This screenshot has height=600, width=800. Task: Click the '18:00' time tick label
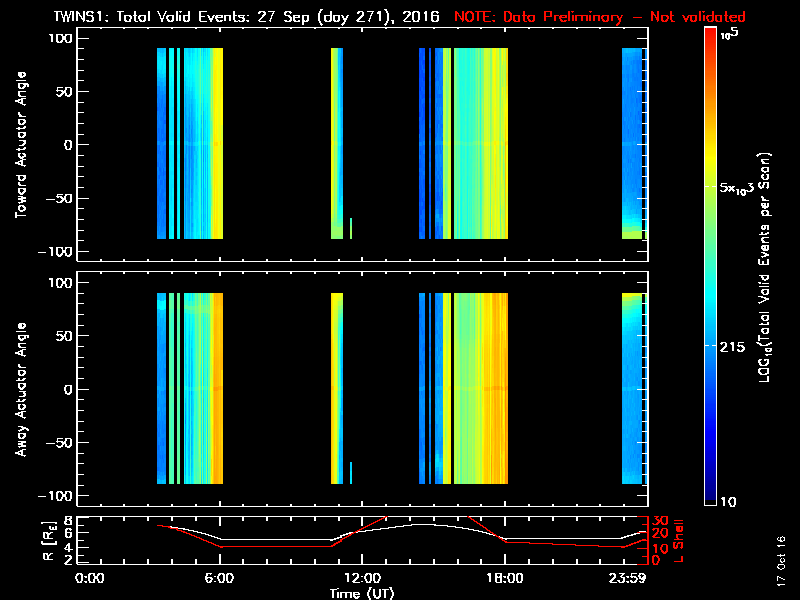click(x=505, y=579)
